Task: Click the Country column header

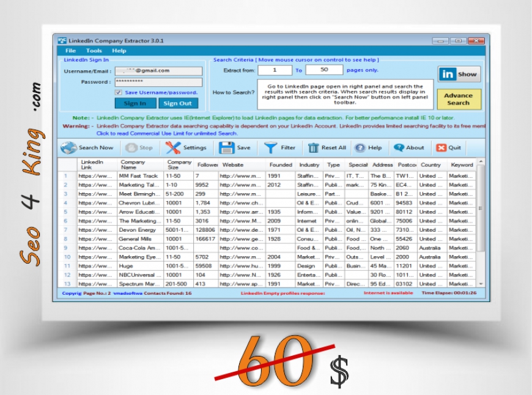Action: pyautogui.click(x=432, y=164)
